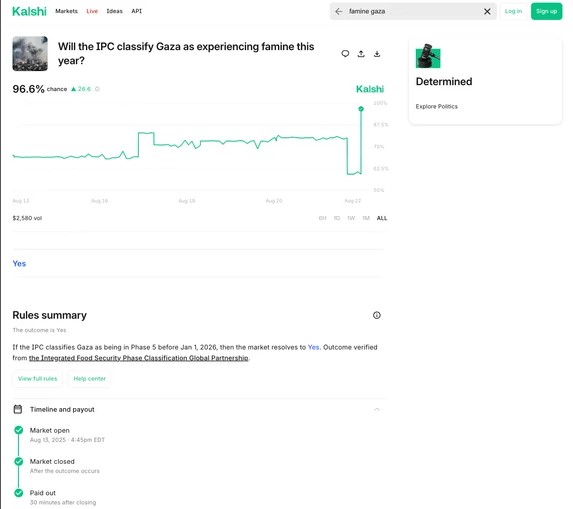Click the calendar icon beside Timeline and payout
The image size is (573, 509).
click(18, 409)
